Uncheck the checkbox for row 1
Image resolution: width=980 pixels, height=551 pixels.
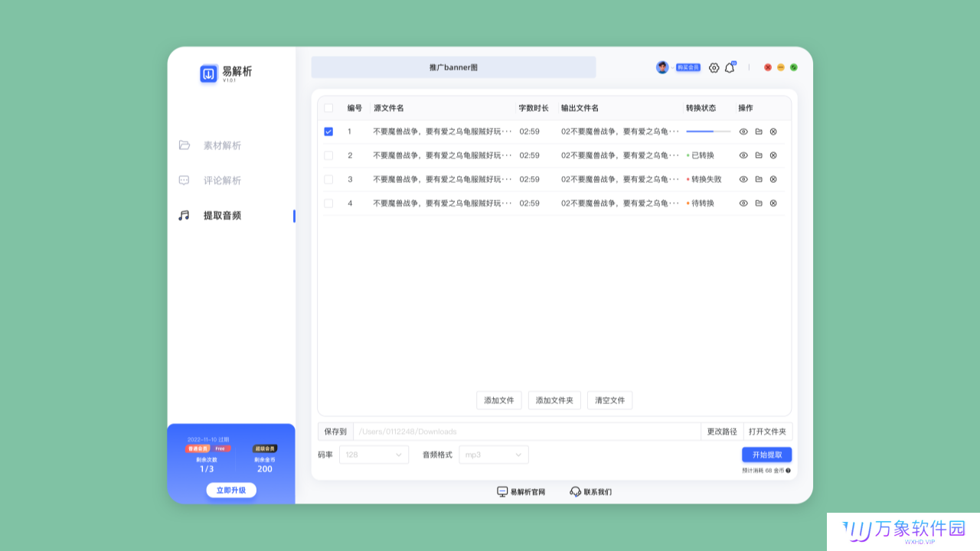point(328,132)
